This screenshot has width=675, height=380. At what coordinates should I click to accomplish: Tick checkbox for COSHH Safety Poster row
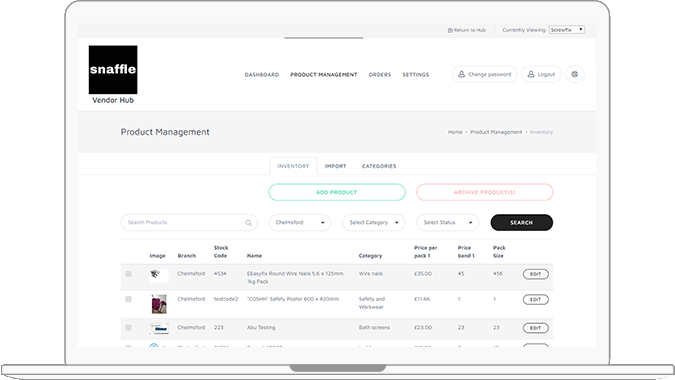(x=128, y=299)
